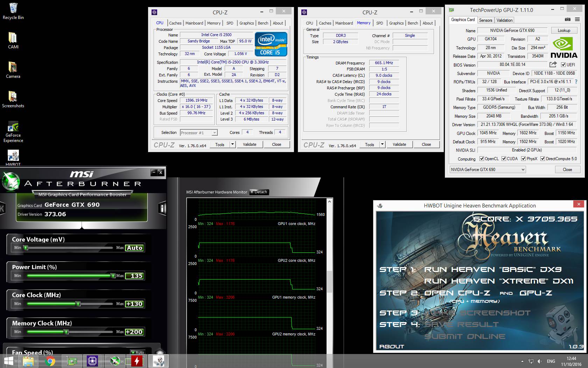This screenshot has width=588, height=368.
Task: Click RUN HEAVEN "XTREME" DX11
Action: tap(499, 281)
